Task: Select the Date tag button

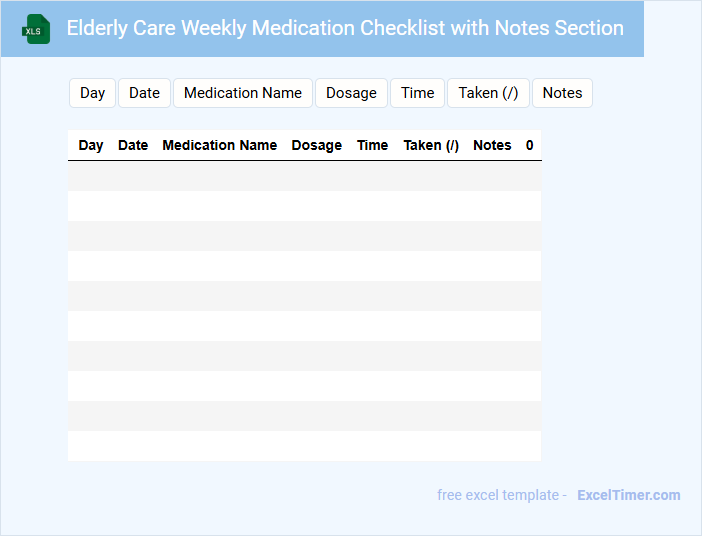Action: click(x=144, y=93)
